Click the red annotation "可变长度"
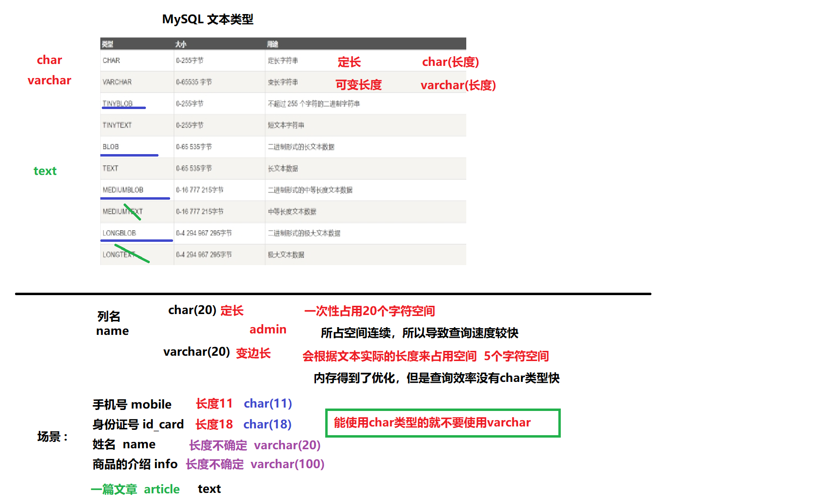 pos(359,85)
